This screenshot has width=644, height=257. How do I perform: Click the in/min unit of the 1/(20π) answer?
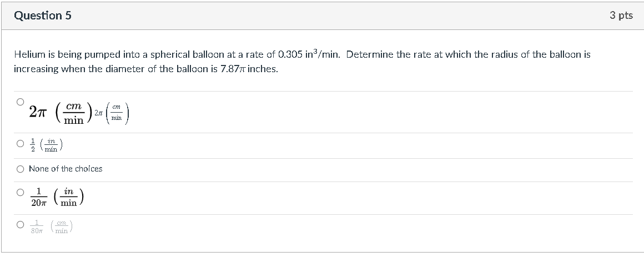(x=69, y=197)
